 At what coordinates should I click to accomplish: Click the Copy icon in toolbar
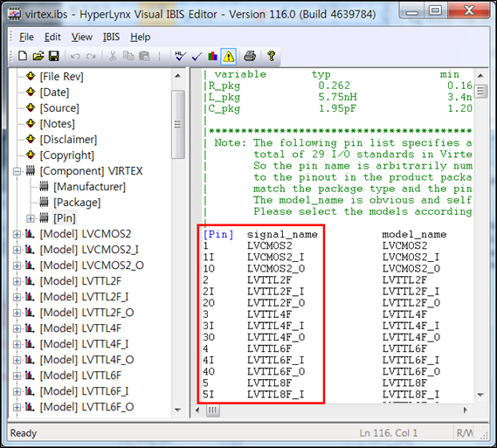[128, 56]
